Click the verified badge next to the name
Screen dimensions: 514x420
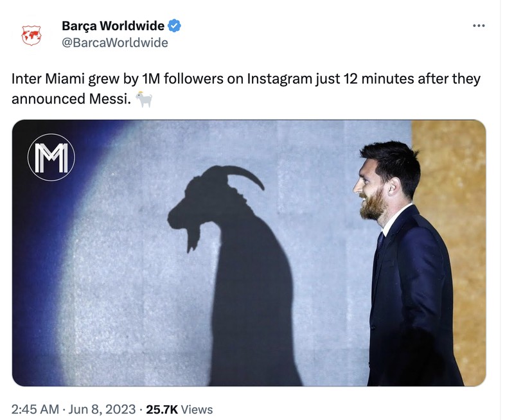[175, 26]
